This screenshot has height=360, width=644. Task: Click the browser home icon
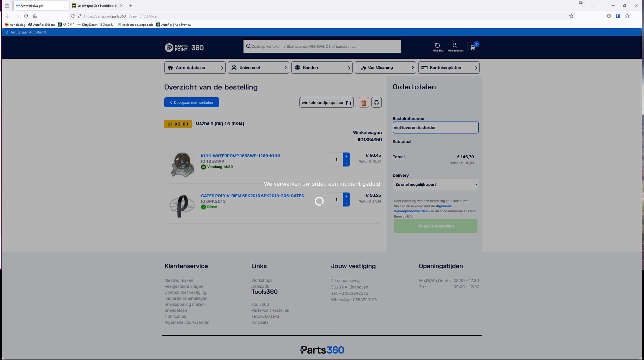click(35, 16)
